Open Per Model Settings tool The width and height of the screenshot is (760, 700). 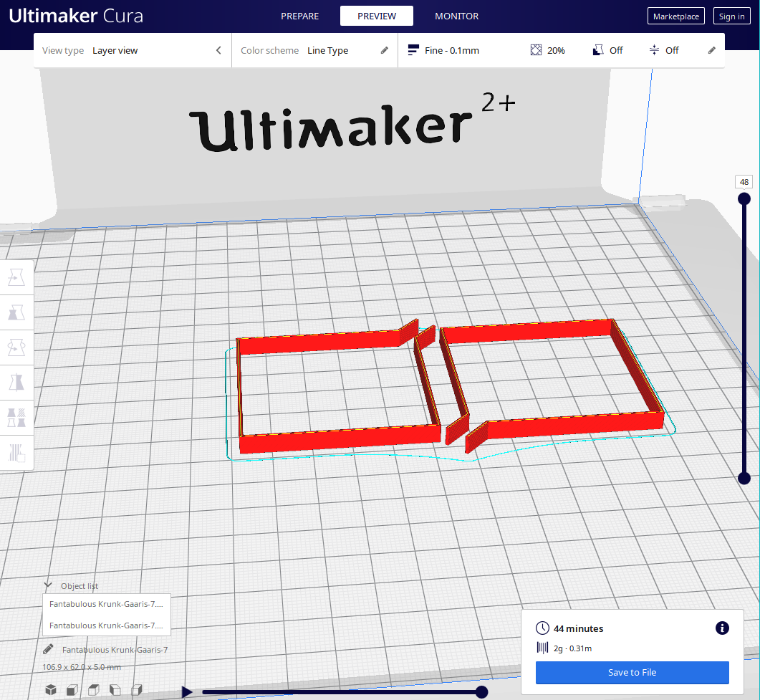[16, 418]
